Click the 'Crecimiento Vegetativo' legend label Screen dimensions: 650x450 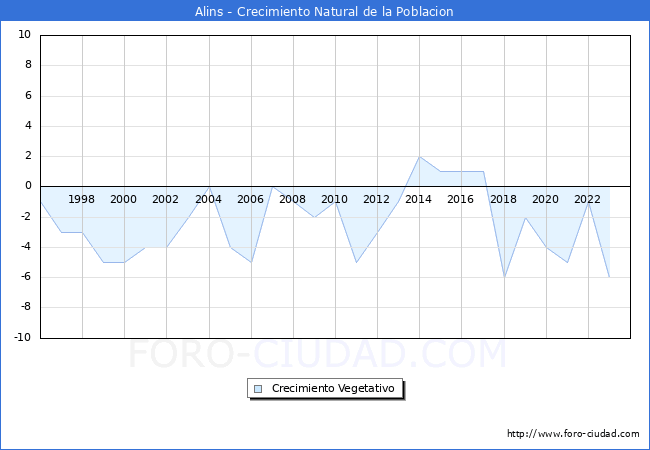[333, 388]
